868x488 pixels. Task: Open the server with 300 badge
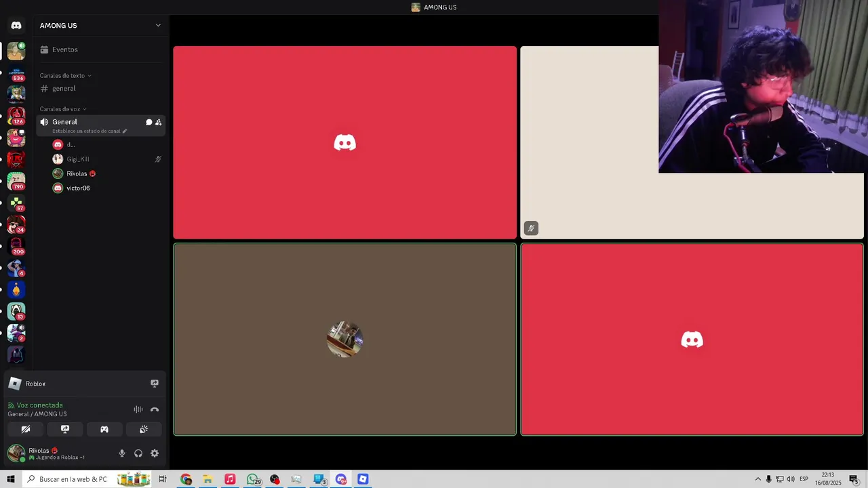[16, 246]
